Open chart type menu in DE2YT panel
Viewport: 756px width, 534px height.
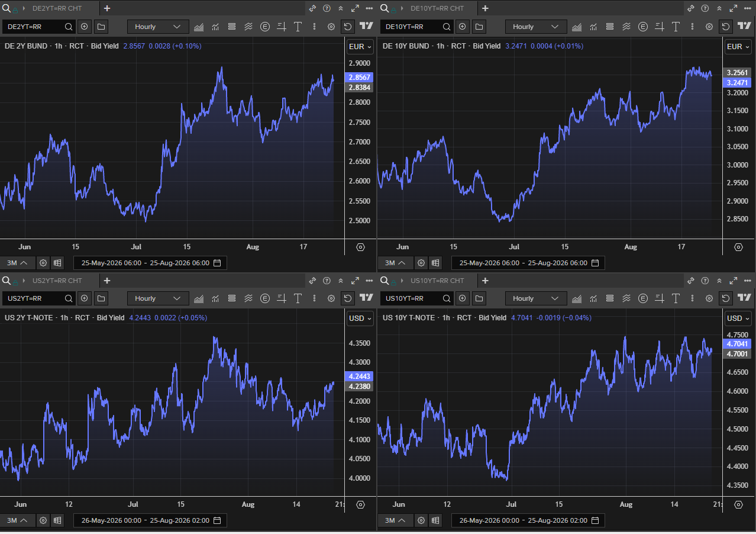click(x=199, y=27)
